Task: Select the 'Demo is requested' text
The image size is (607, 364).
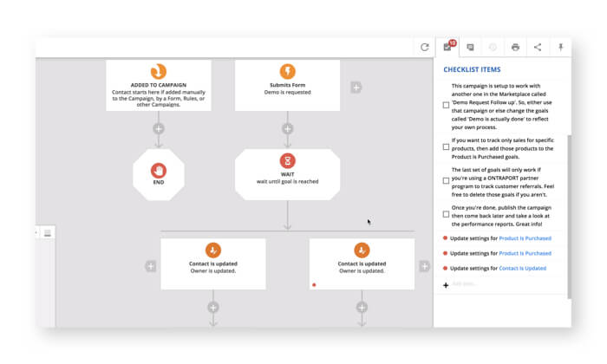Action: point(288,93)
